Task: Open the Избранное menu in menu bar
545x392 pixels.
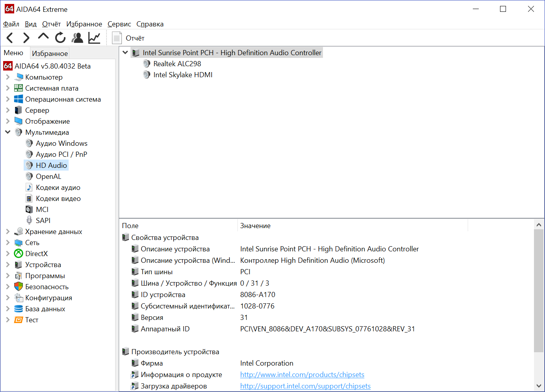Action: (84, 24)
